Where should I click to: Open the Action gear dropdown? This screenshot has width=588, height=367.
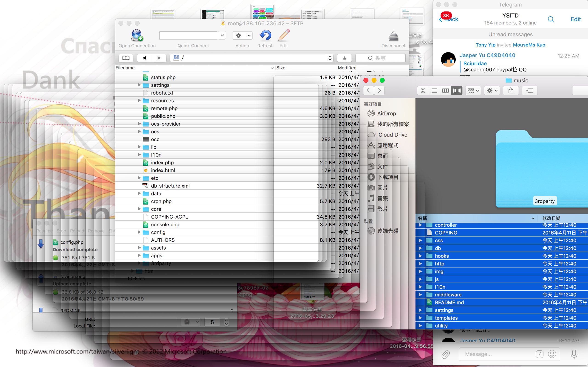coord(242,36)
